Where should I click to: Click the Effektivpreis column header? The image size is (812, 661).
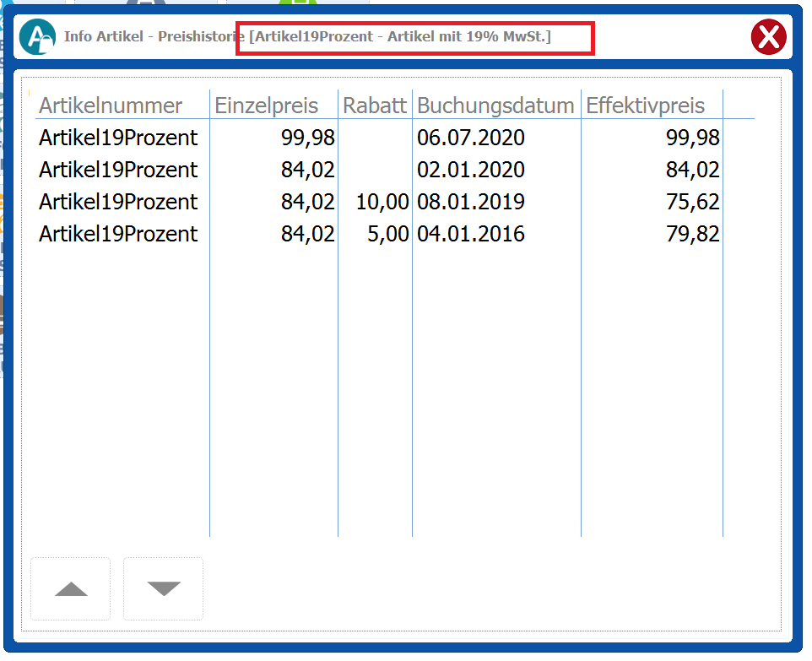(646, 106)
